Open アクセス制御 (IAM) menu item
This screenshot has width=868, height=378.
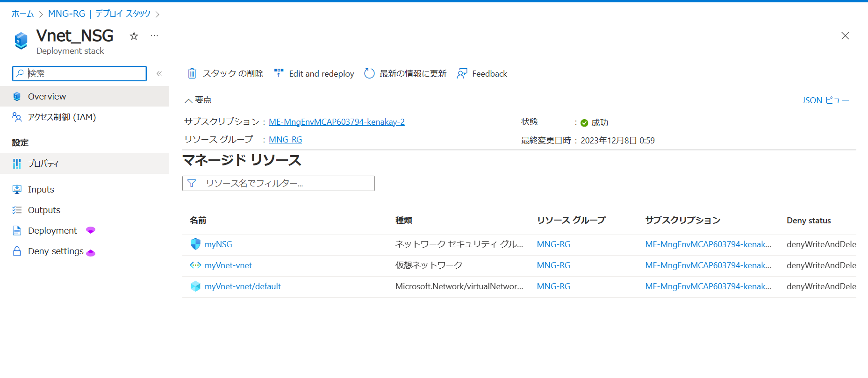85,117
